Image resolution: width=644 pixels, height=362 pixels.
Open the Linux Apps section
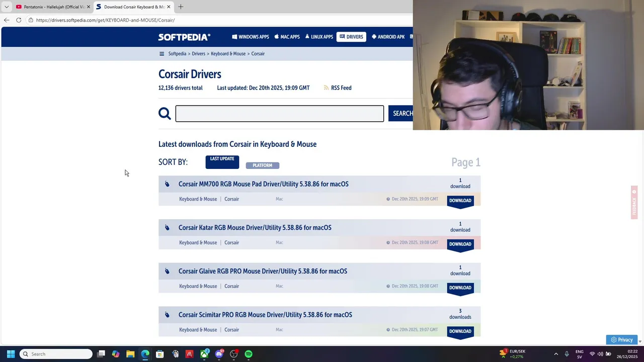319,37
